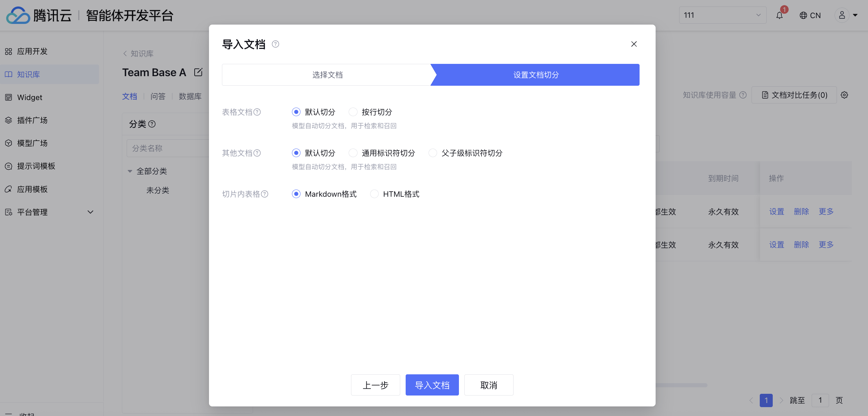Click the gear settings icon near 文档对比任务
Image resolution: width=868 pixels, height=416 pixels.
pyautogui.click(x=844, y=95)
